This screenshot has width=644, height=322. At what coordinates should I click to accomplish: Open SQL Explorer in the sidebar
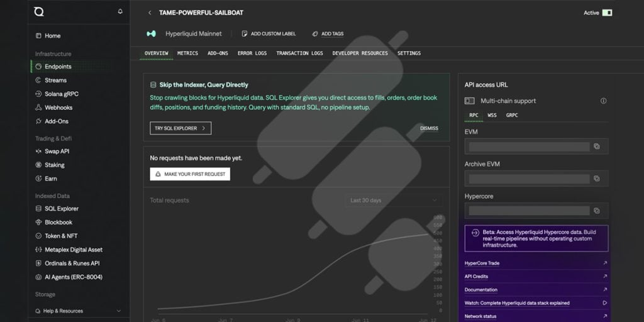[57, 209]
